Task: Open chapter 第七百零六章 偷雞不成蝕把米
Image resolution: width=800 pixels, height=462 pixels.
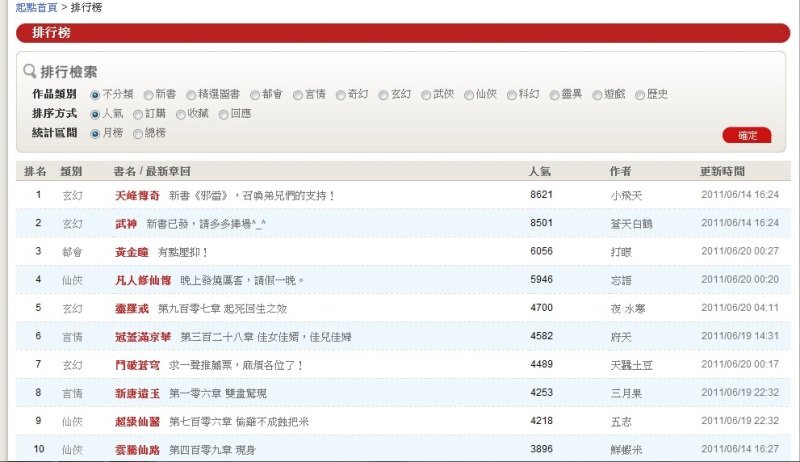Action: click(x=239, y=422)
